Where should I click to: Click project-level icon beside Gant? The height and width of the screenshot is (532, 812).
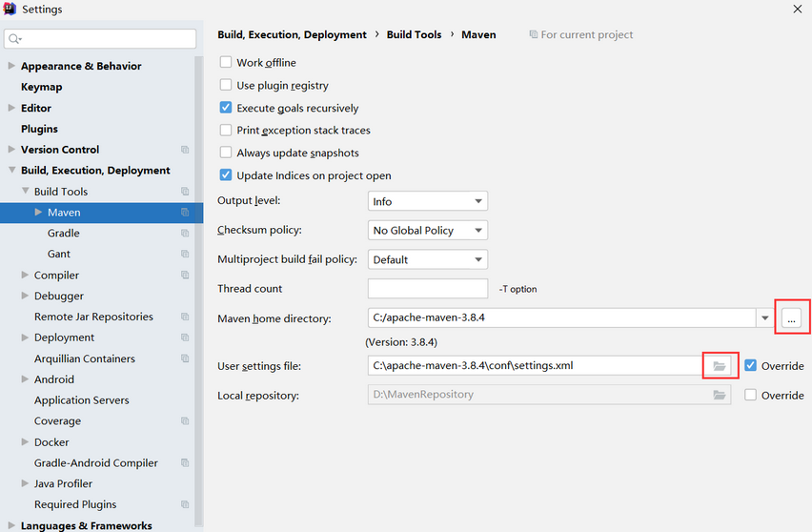[x=185, y=254]
